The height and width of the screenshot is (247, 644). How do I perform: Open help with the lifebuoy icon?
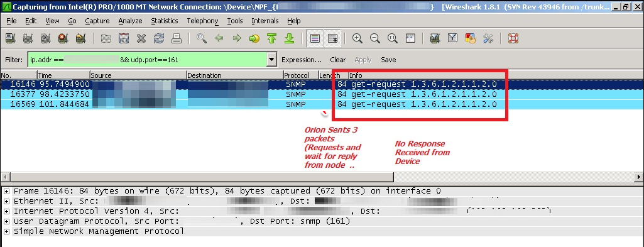coord(513,38)
